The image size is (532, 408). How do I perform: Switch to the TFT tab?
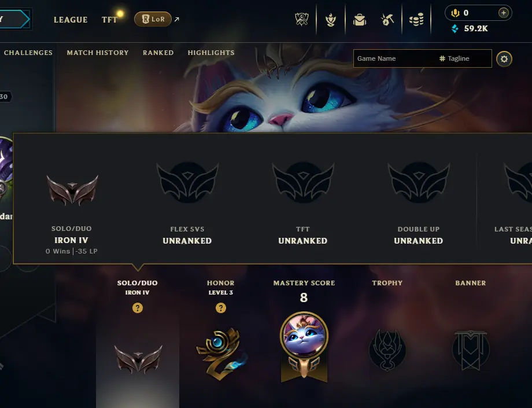pyautogui.click(x=110, y=20)
